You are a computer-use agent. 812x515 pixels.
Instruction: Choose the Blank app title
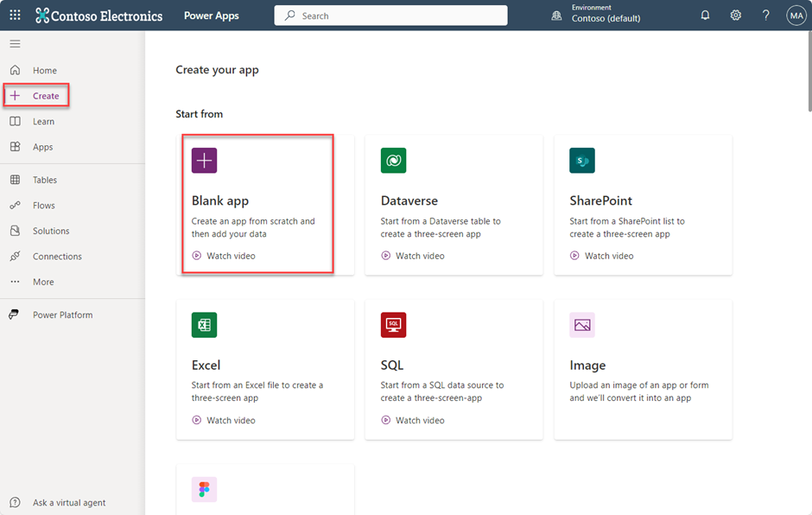(220, 200)
